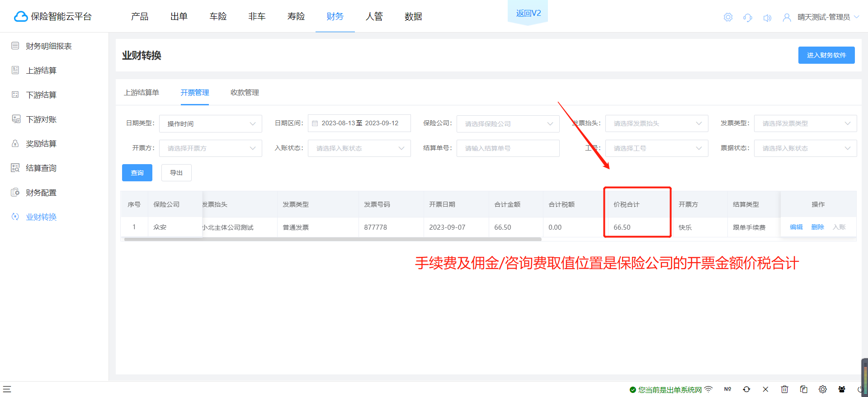
Task: Open the 工号 dropdown
Action: coord(657,148)
